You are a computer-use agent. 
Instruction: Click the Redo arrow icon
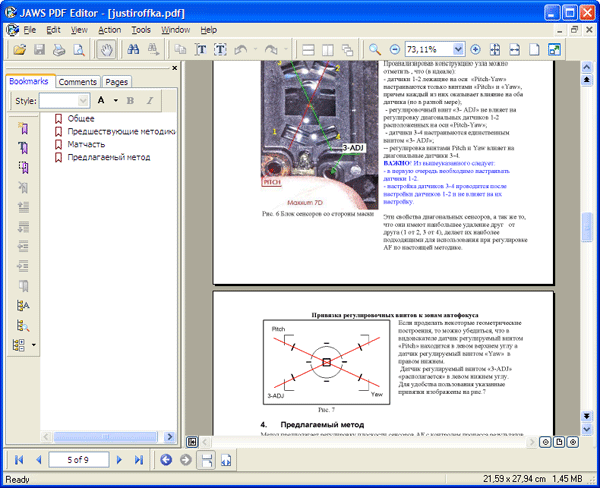click(271, 49)
